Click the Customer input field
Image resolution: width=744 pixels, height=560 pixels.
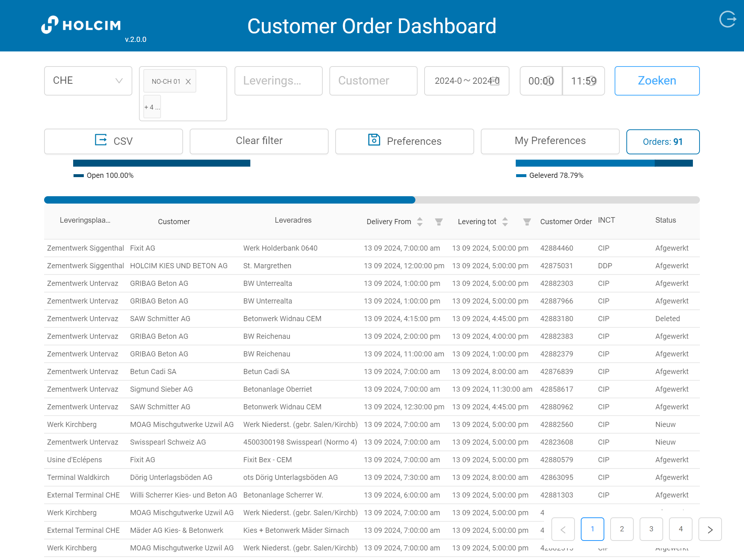[x=373, y=81]
